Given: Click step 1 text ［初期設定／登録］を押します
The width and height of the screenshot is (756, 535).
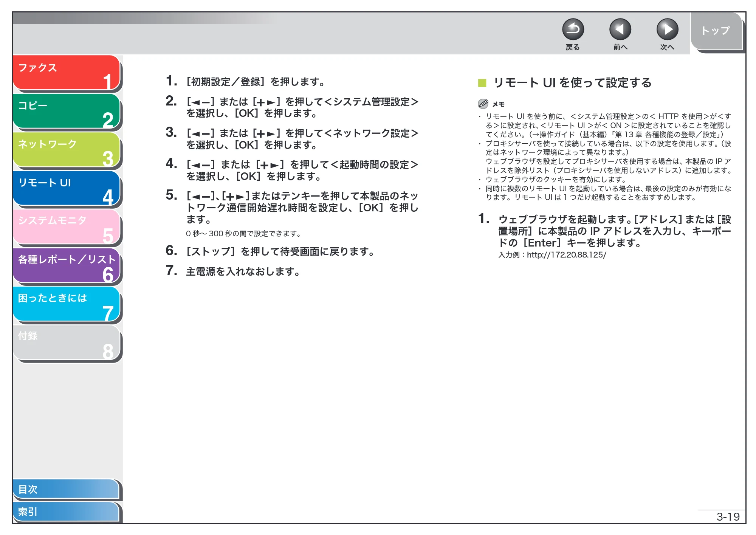Looking at the screenshot, I should coord(256,82).
